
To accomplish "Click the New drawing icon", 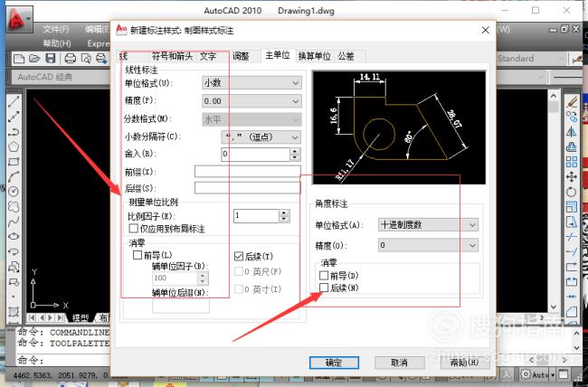I will point(19,59).
